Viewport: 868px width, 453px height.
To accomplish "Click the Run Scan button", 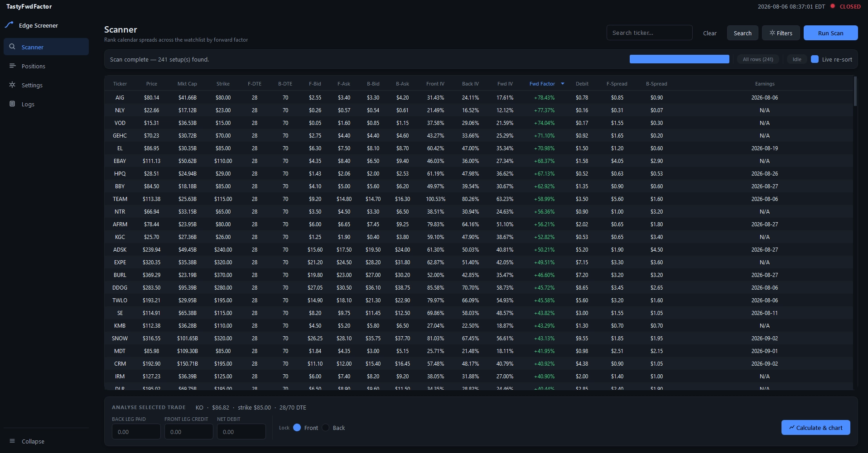I will tap(830, 33).
